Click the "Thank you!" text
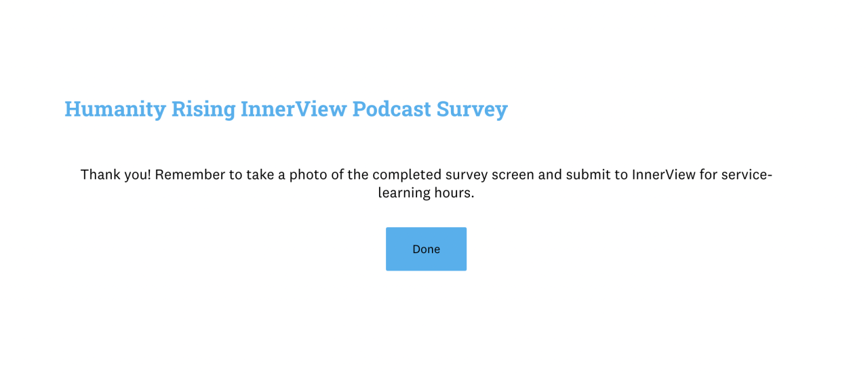Image resolution: width=868 pixels, height=373 pixels. 115,174
